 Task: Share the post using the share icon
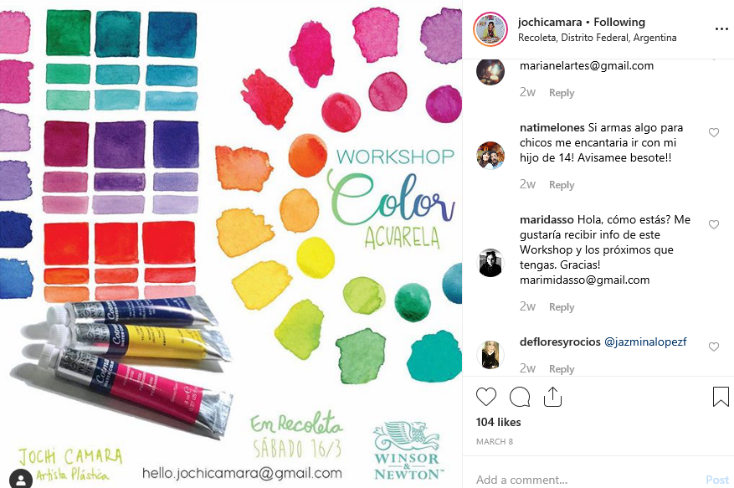(552, 397)
